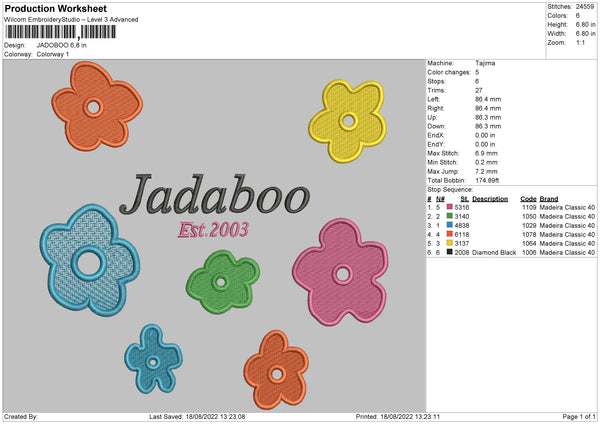Click the Diamond Black description
Viewport: 600px width, 424px height.
(494, 253)
